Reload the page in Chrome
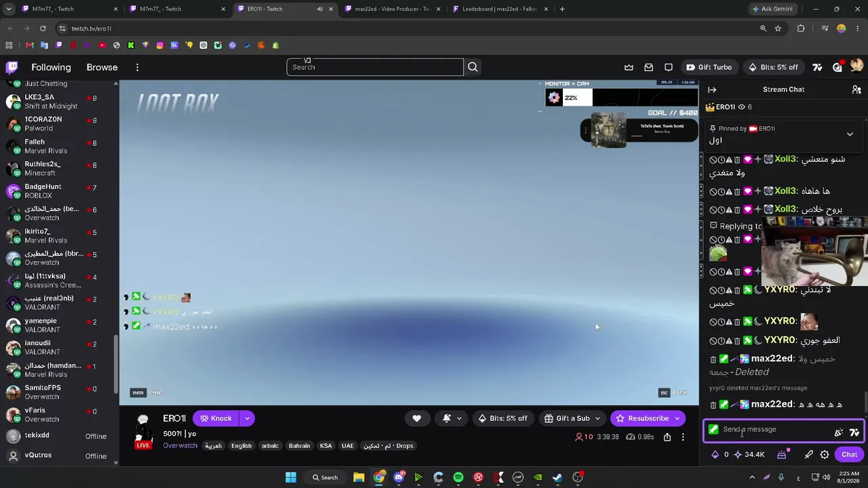The width and height of the screenshot is (868, 488). click(43, 28)
